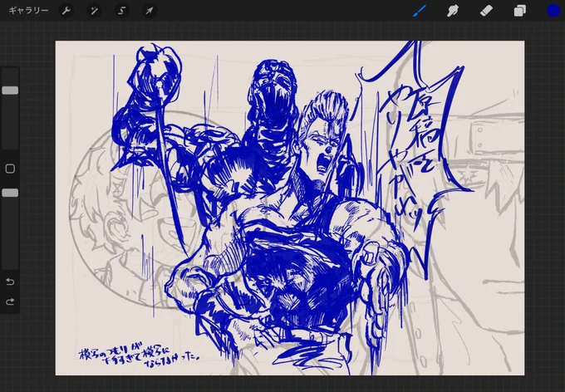Click the brush size slider handle
This screenshot has height=392, width=565.
pos(10,91)
